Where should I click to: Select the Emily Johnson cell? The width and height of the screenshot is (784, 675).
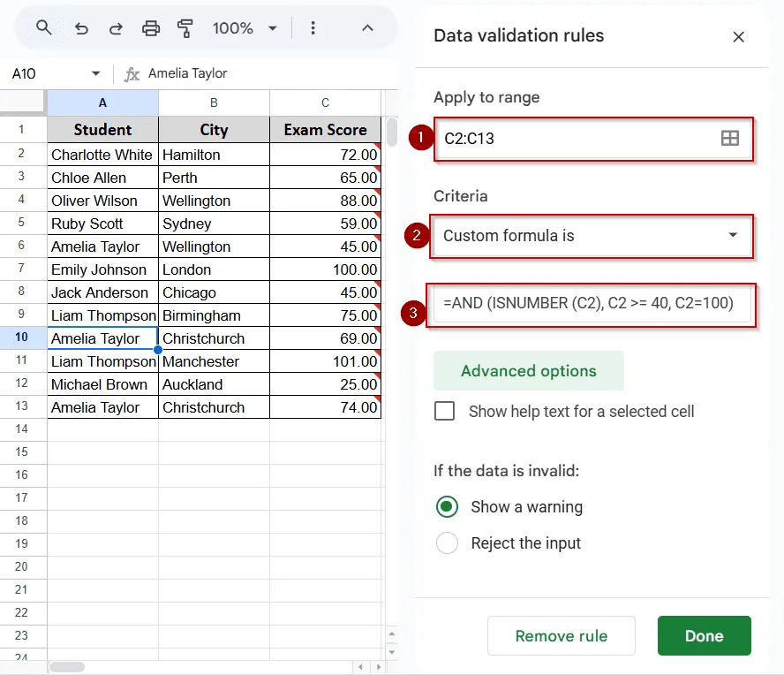coord(102,269)
